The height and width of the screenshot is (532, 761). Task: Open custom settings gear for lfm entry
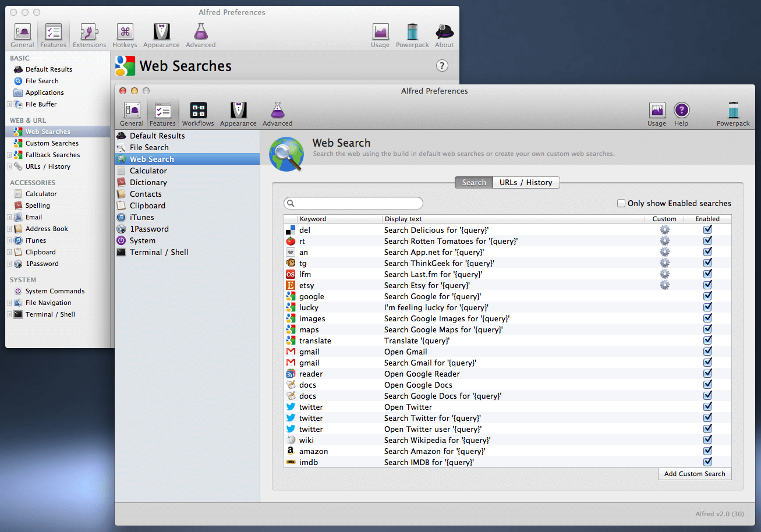665,274
